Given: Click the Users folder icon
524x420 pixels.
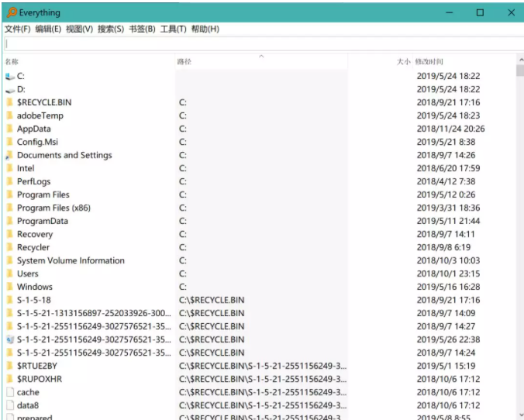Looking at the screenshot, I should coord(10,274).
